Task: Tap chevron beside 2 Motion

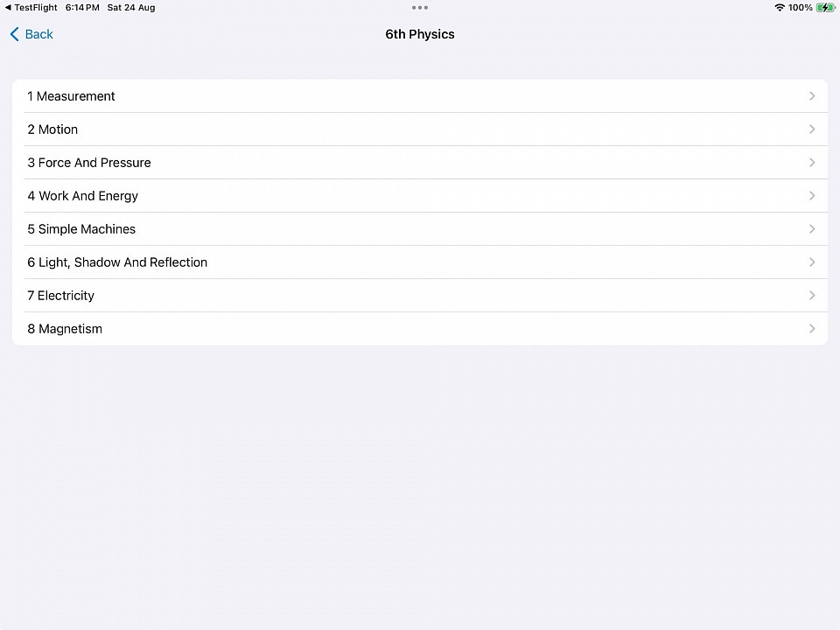Action: click(812, 129)
